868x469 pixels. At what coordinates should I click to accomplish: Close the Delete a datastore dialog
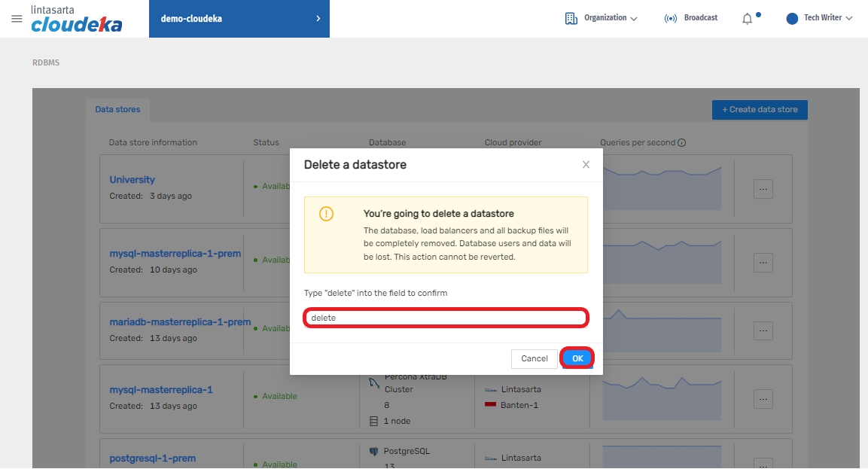click(x=586, y=165)
